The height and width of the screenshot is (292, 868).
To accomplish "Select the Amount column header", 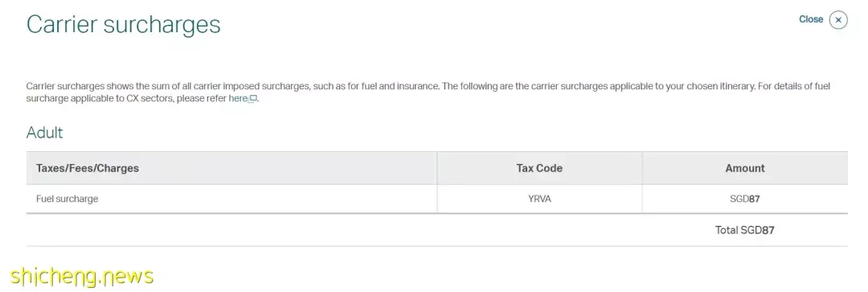I will tap(744, 168).
